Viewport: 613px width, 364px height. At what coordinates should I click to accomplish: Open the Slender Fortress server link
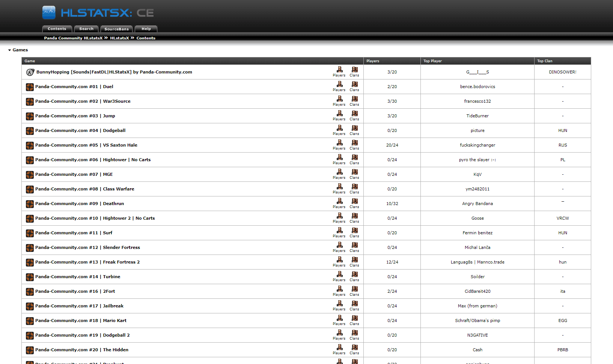click(87, 247)
